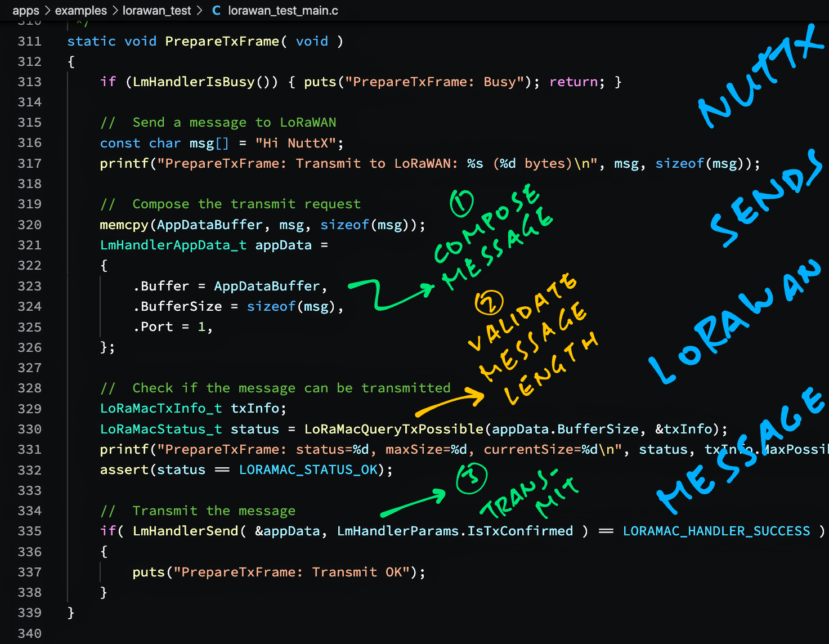Click the LmHandlerAppData_t type name

tap(173, 245)
